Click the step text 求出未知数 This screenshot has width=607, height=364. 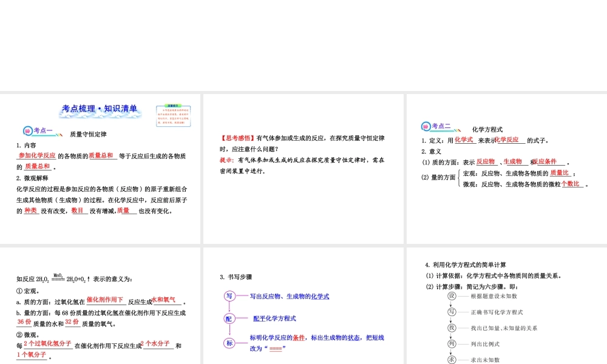(x=485, y=360)
